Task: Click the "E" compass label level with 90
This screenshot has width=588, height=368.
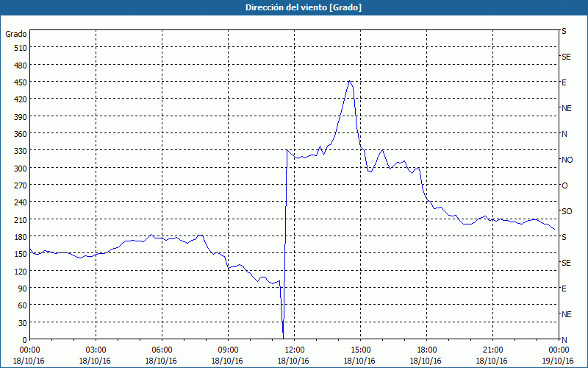Action: pyautogui.click(x=564, y=289)
